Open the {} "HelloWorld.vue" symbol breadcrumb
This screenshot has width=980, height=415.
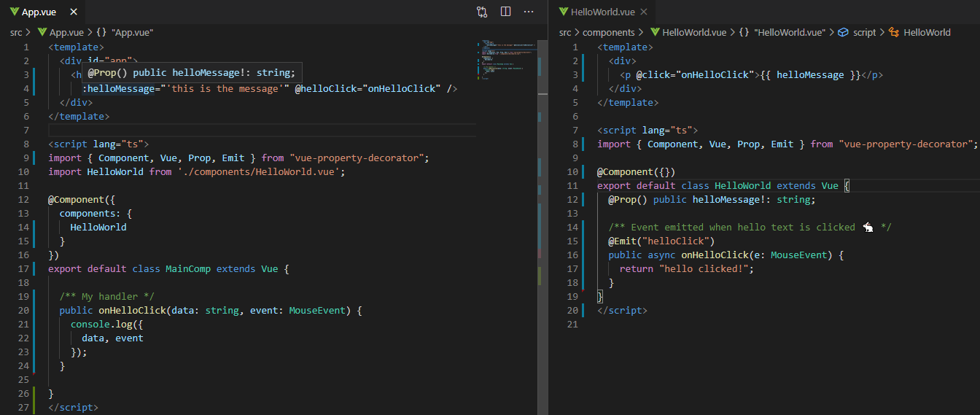click(x=782, y=32)
